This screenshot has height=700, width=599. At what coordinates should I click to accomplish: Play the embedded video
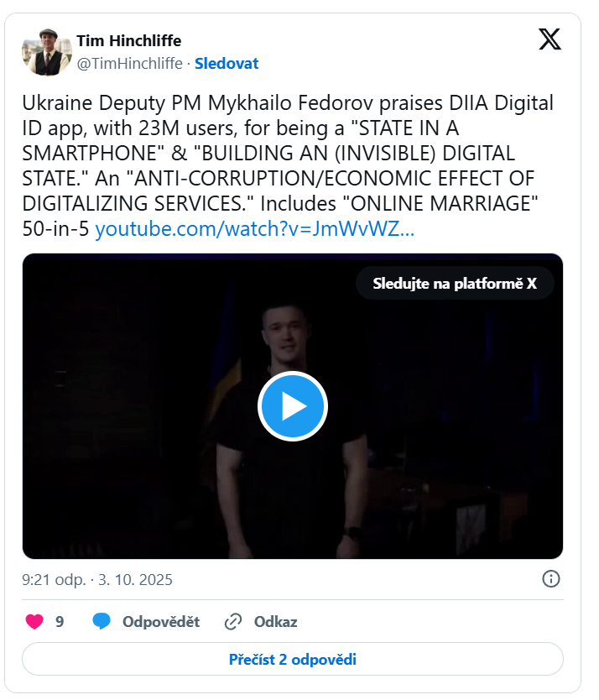click(293, 406)
